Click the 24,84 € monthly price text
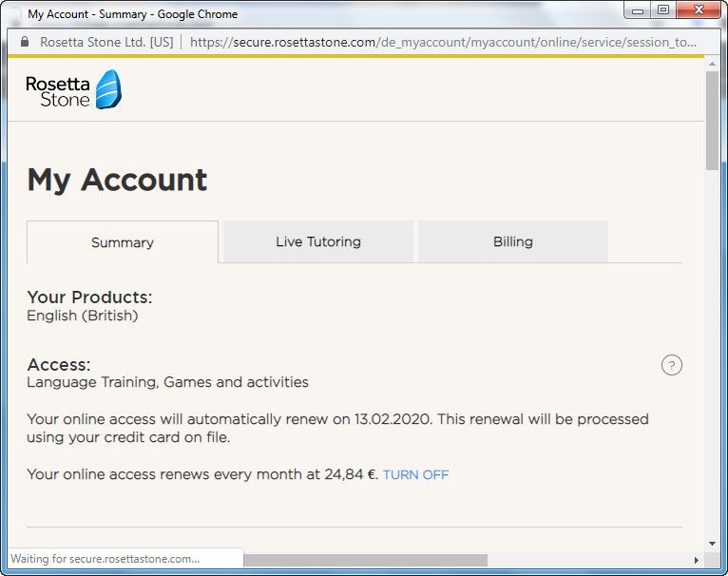 coord(351,474)
